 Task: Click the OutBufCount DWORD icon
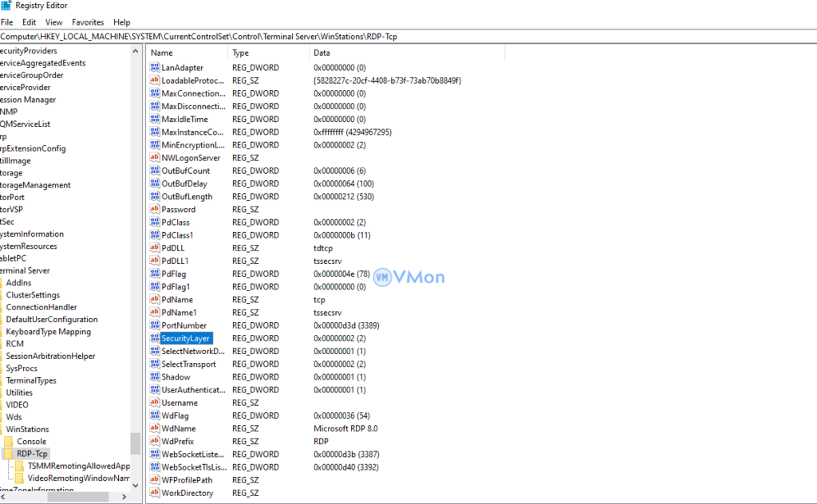pyautogui.click(x=154, y=170)
